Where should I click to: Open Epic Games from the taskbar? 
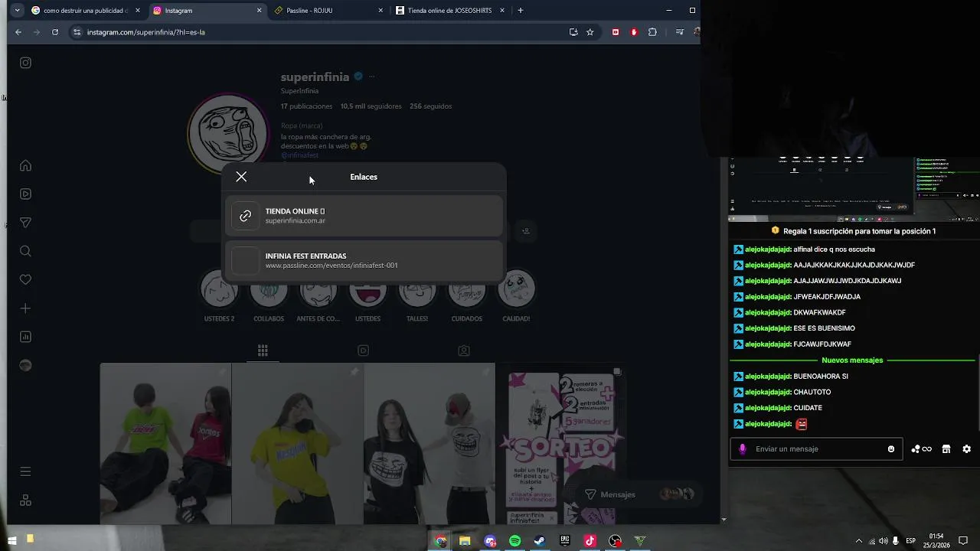tap(565, 541)
